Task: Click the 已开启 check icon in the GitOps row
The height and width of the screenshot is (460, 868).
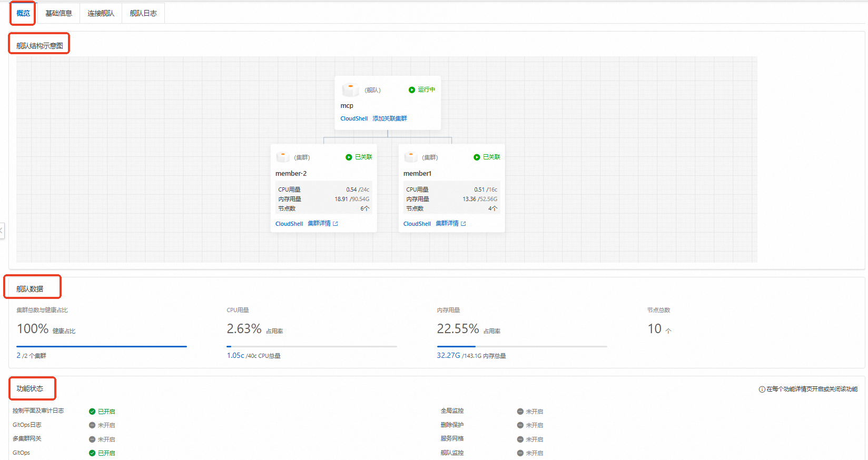Action: point(92,453)
